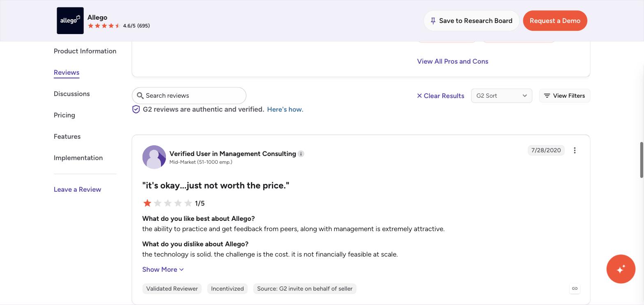Click the Validated Reviewer tag
Screen dimensions: 644x305
(172, 289)
